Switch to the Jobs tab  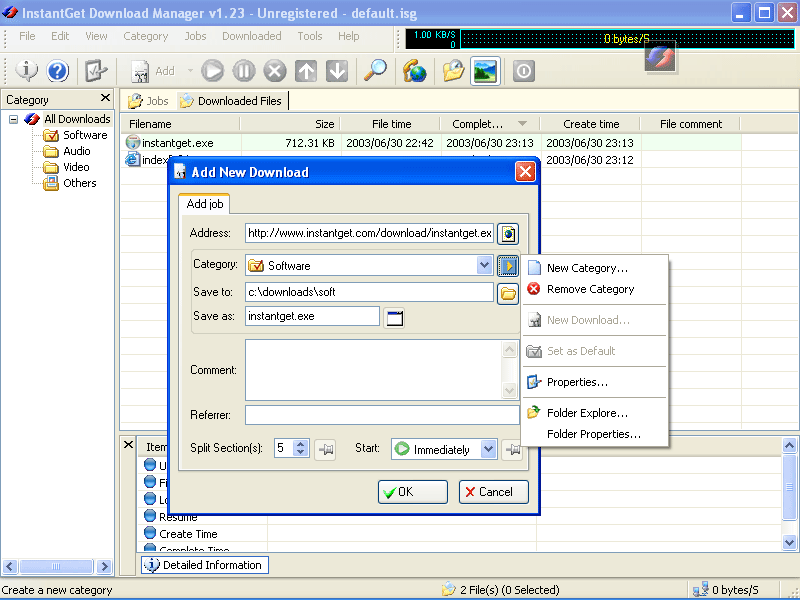[x=148, y=101]
